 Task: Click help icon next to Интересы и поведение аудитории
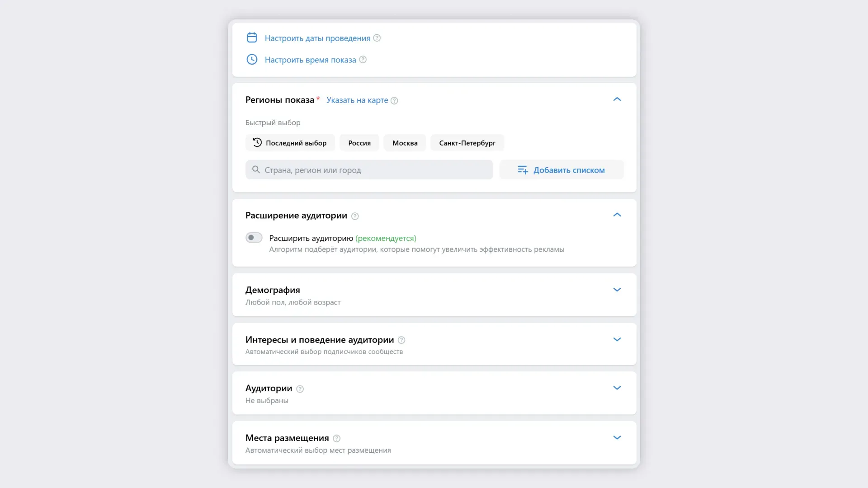coord(401,340)
